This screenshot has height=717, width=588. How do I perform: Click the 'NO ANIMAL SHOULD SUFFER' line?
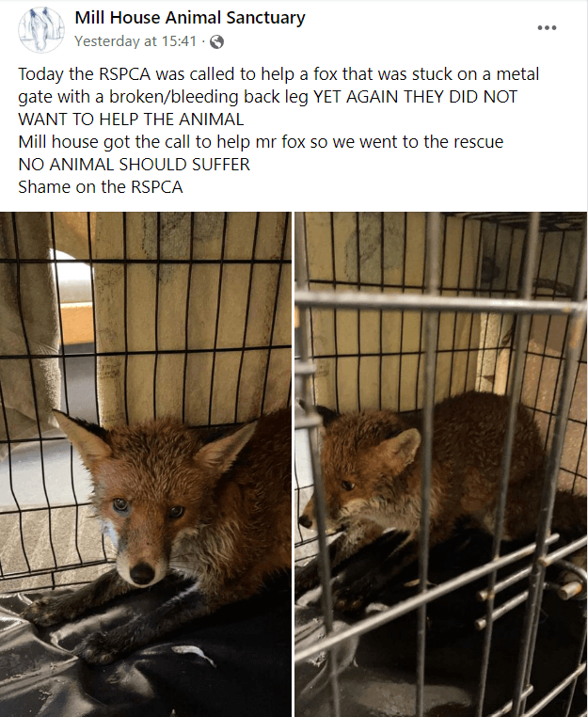[x=134, y=165]
